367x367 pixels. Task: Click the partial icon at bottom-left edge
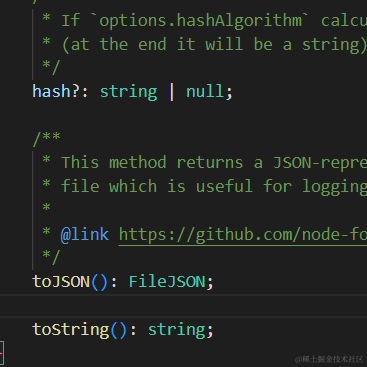click(2, 353)
